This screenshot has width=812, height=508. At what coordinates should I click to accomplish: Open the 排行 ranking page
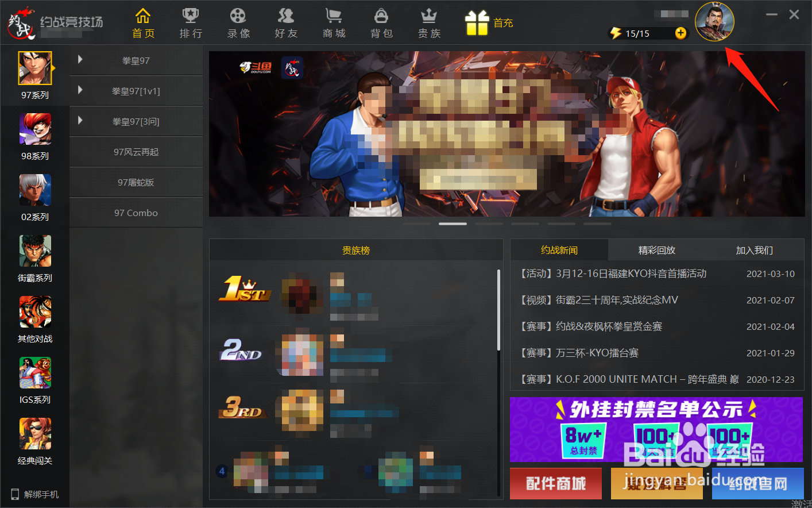tap(191, 24)
